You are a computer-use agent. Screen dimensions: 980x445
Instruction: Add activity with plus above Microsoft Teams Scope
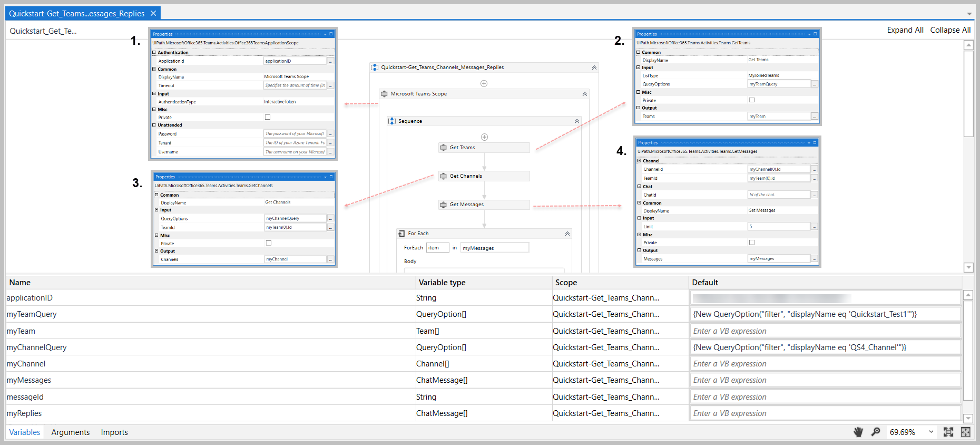pyautogui.click(x=484, y=83)
